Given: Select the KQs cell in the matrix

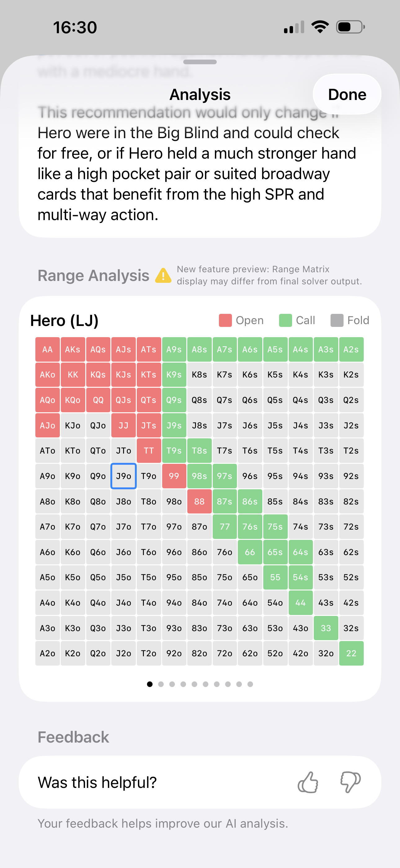Looking at the screenshot, I should click(x=98, y=375).
